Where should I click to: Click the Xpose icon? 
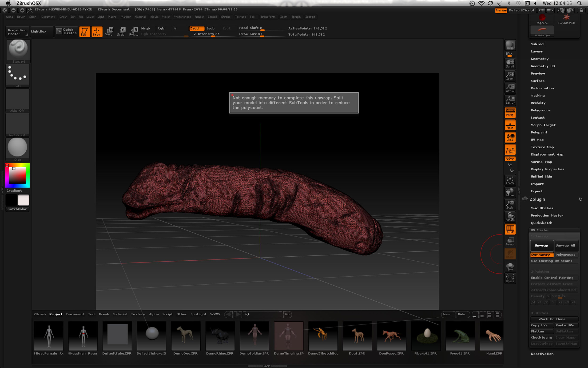(x=510, y=278)
